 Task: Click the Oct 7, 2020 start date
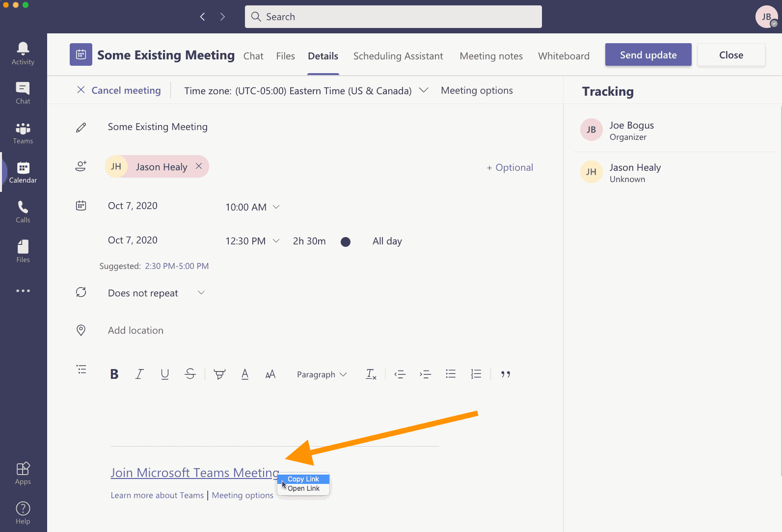pyautogui.click(x=133, y=206)
